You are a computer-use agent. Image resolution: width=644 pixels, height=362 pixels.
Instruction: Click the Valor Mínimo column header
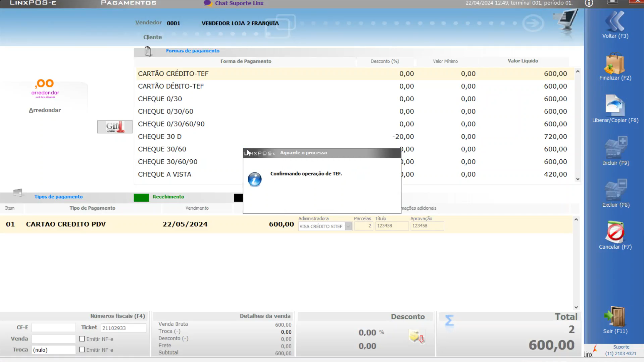point(445,61)
